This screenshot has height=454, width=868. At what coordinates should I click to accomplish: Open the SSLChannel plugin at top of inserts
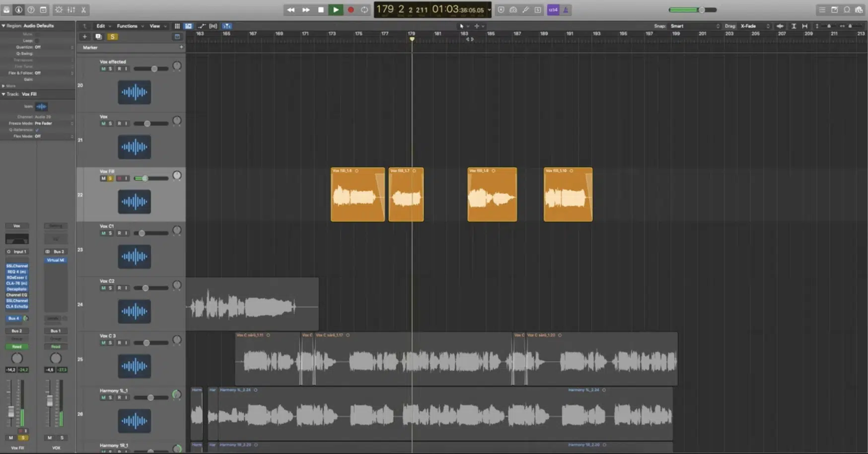click(17, 266)
